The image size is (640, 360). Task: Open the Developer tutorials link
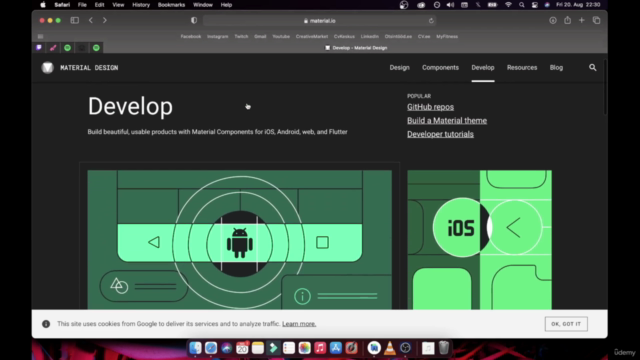coord(440,134)
